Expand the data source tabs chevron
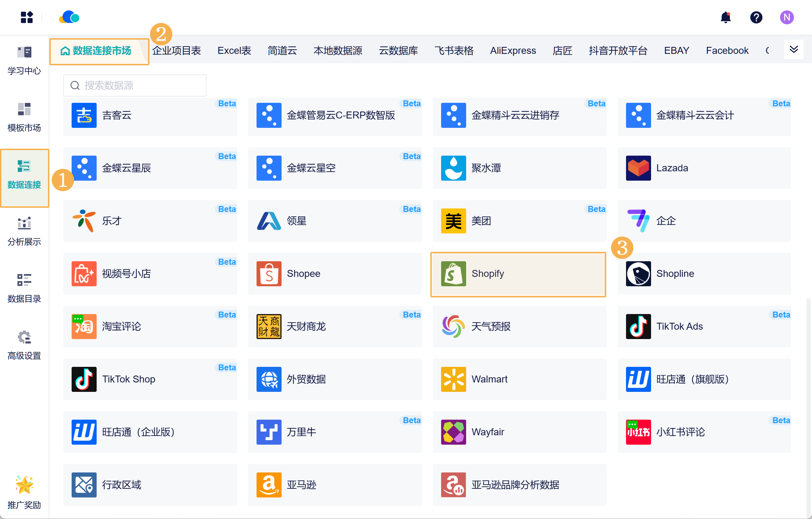Image resolution: width=812 pixels, height=519 pixels. point(794,49)
